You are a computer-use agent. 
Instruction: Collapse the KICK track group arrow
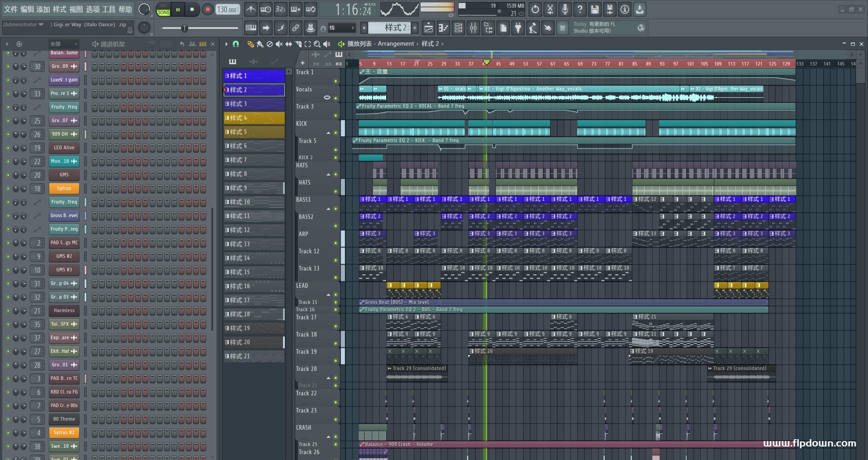[329, 133]
